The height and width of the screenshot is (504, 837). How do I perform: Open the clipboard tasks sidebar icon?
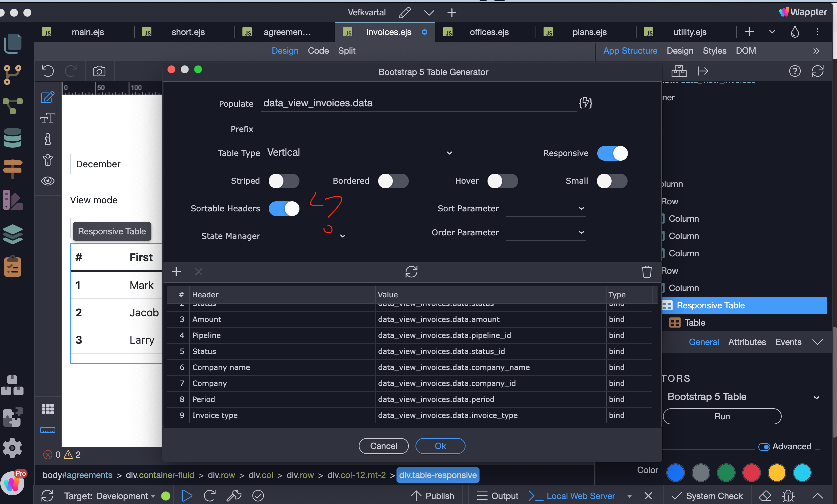coord(13,266)
